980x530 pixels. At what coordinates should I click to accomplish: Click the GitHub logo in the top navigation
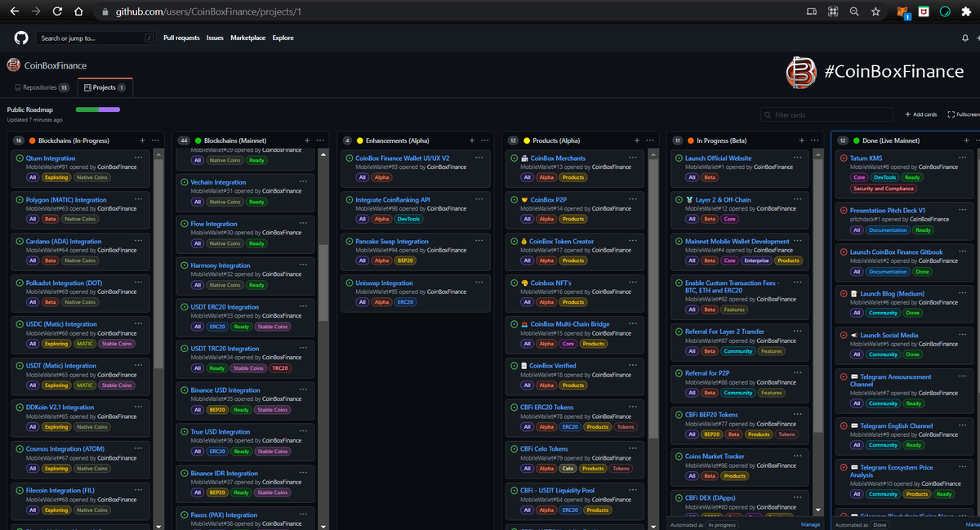click(20, 38)
